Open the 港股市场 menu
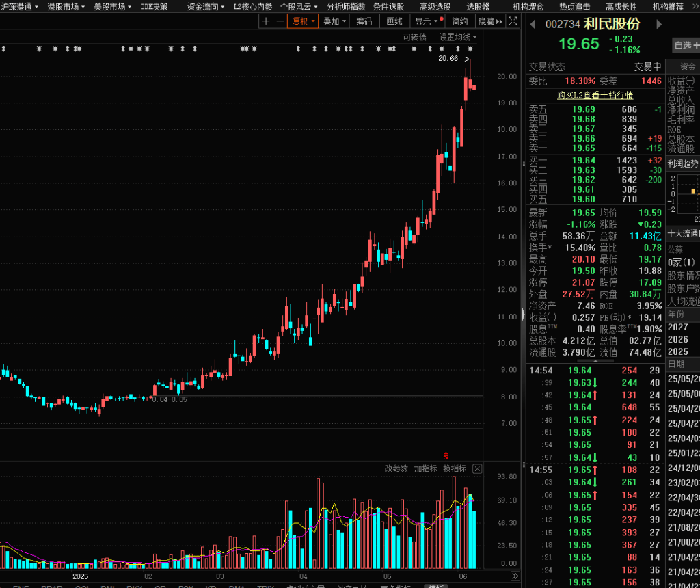700x588 pixels. pyautogui.click(x=66, y=7)
